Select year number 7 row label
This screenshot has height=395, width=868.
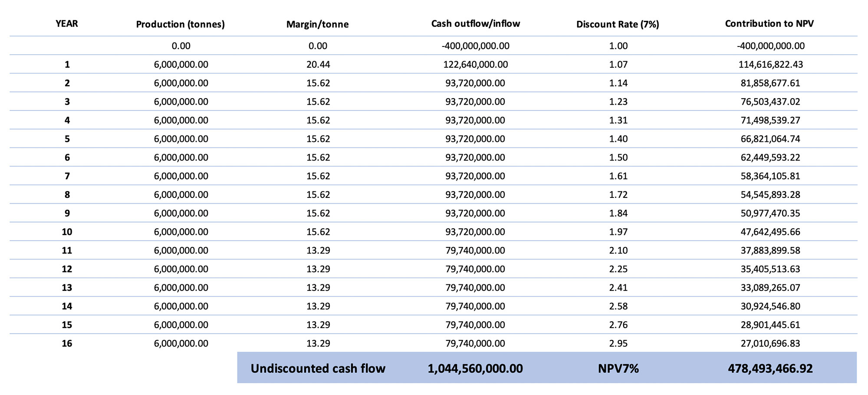pyautogui.click(x=67, y=176)
